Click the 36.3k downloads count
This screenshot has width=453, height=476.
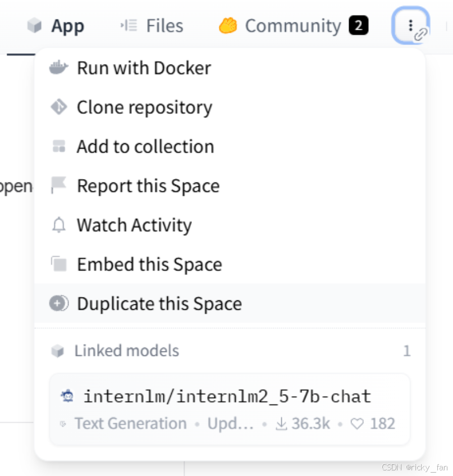pos(310,423)
